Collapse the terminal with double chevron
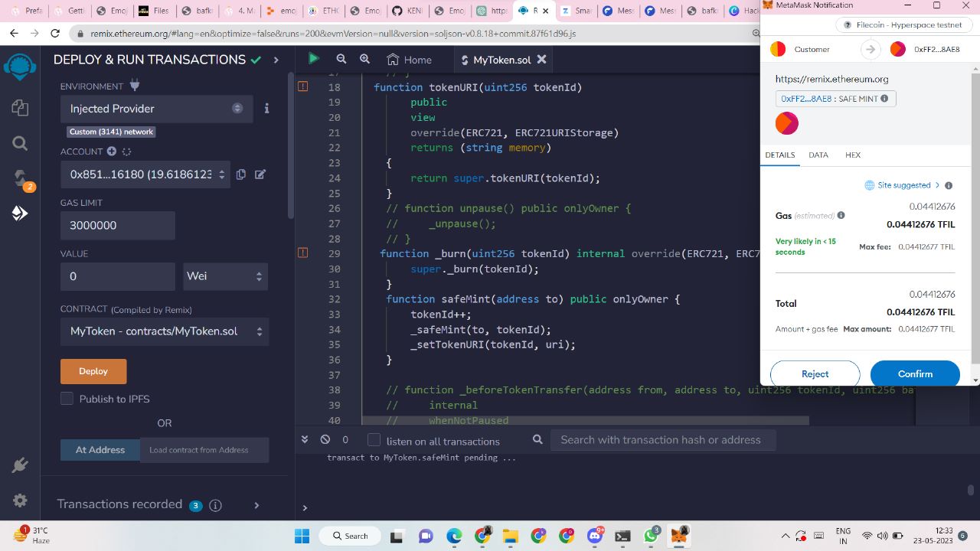 [305, 440]
